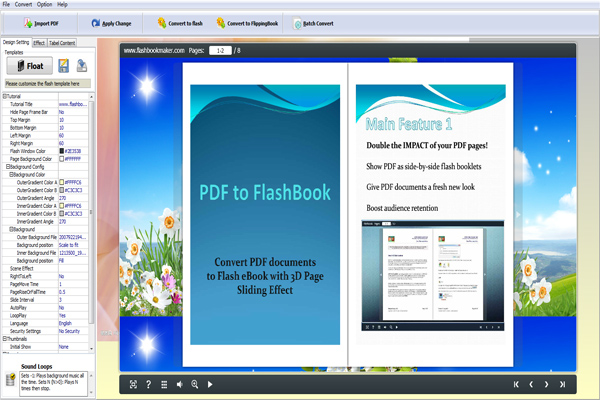This screenshot has width=600, height=400.
Task: Click the Language value English
Action: coord(73,323)
